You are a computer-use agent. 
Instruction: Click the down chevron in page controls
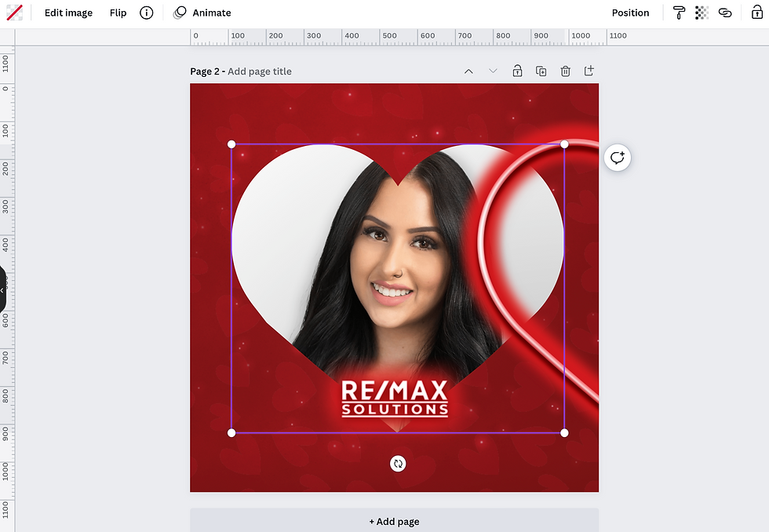(493, 71)
